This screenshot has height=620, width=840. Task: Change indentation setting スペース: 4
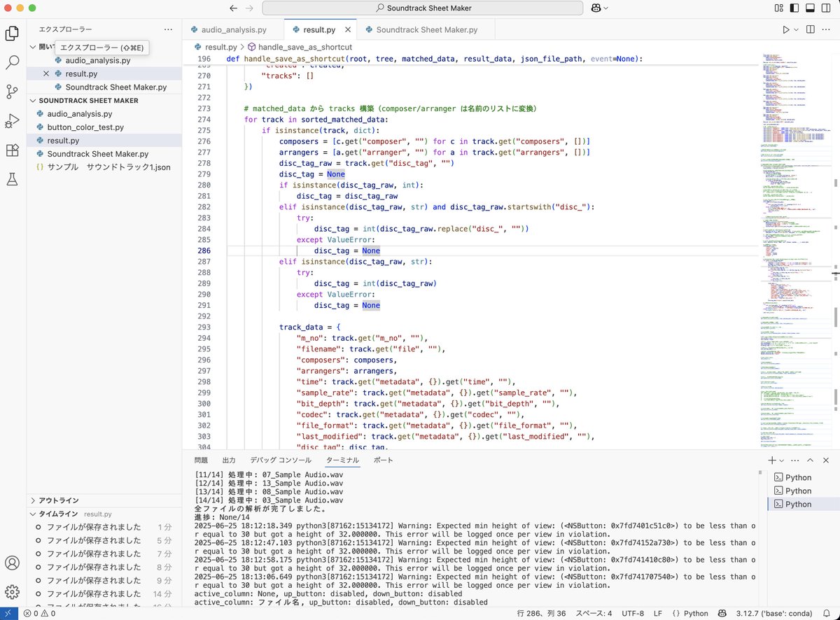click(x=594, y=613)
